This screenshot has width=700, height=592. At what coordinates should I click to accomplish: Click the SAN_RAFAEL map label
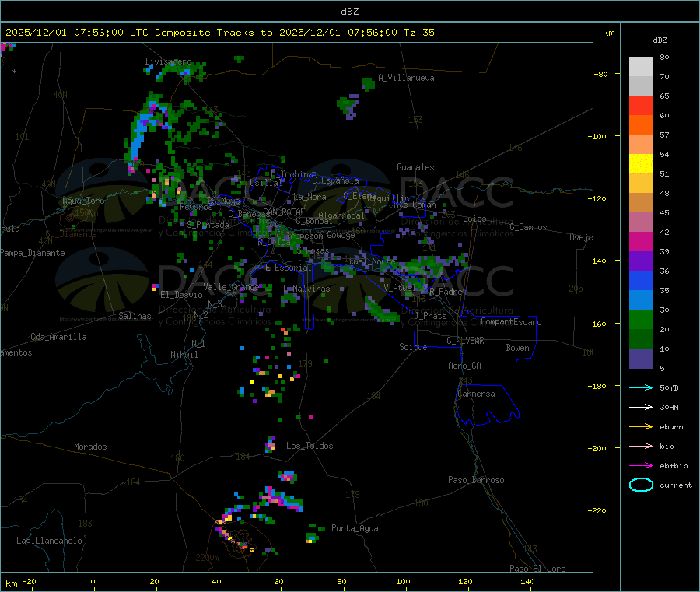285,212
